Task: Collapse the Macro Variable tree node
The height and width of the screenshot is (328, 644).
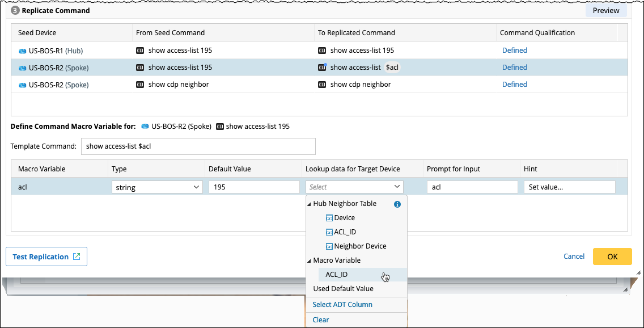Action: [x=309, y=260]
